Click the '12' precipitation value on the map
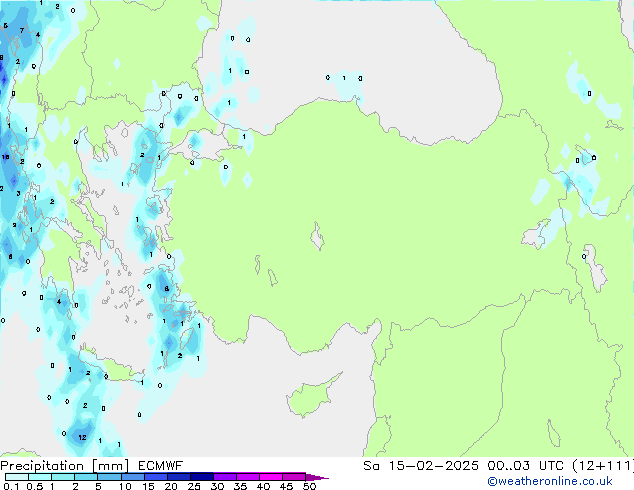Screen dimensions: 634x490 tap(82, 437)
